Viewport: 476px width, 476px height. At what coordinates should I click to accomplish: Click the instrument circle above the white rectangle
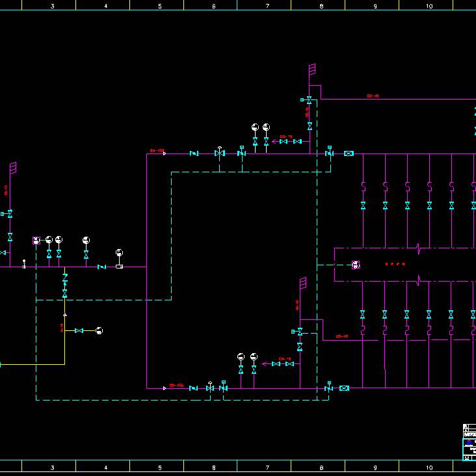click(119, 252)
